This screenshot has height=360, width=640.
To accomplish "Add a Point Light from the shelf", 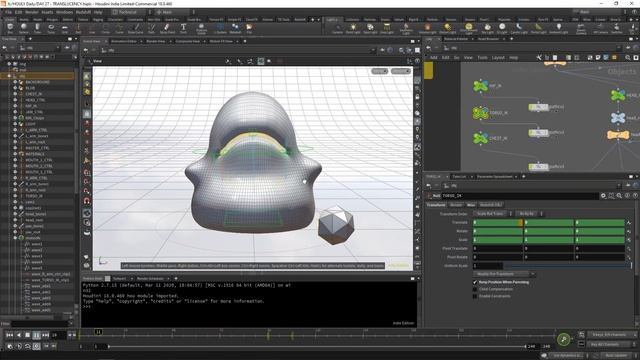I will (x=353, y=28).
